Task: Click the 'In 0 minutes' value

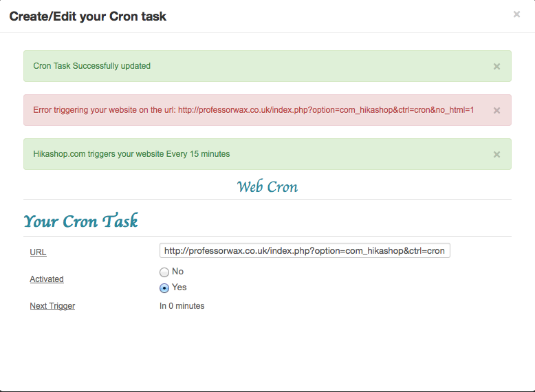Action: click(182, 306)
